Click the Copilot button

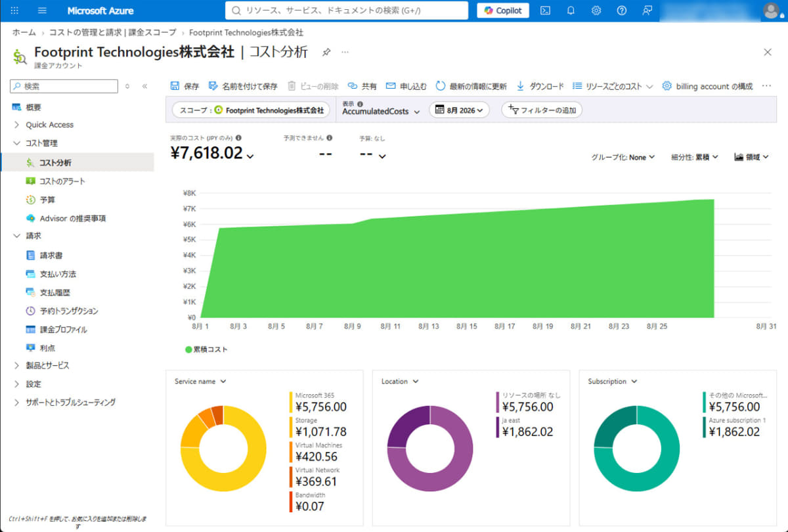coord(503,11)
